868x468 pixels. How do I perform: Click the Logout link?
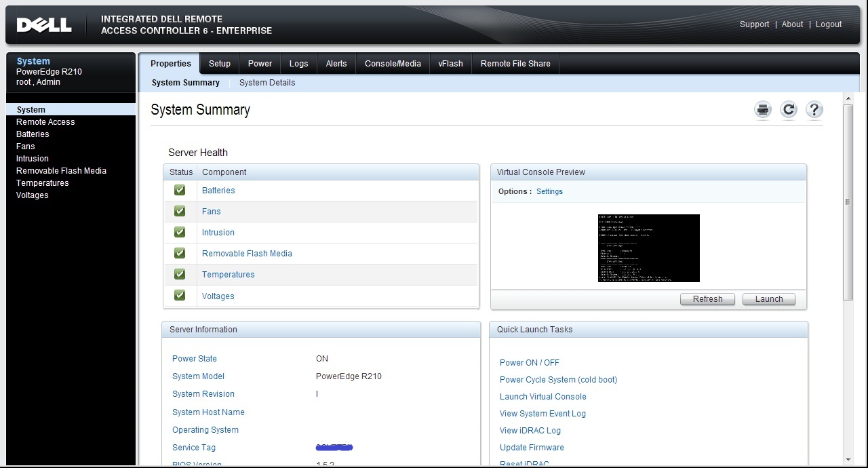click(829, 24)
